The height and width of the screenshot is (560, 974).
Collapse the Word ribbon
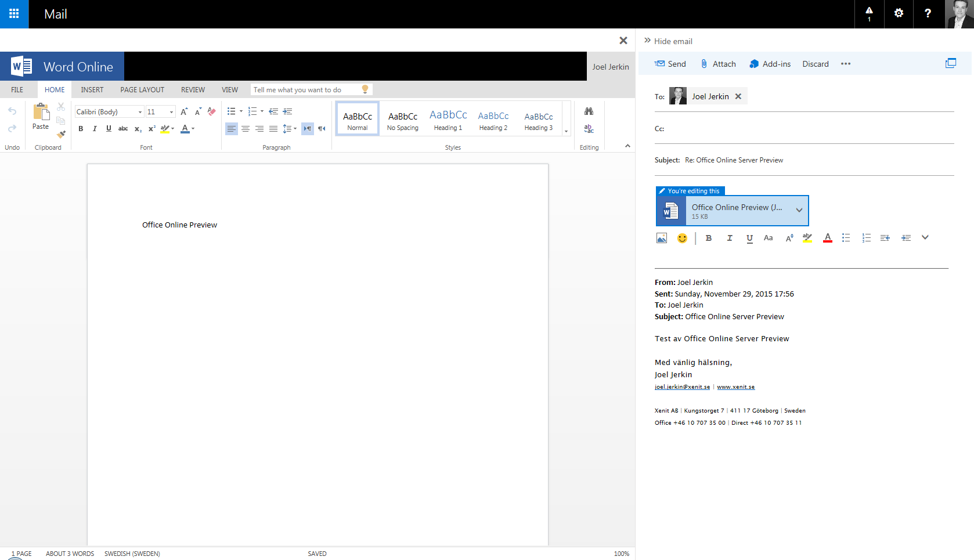[x=627, y=146]
